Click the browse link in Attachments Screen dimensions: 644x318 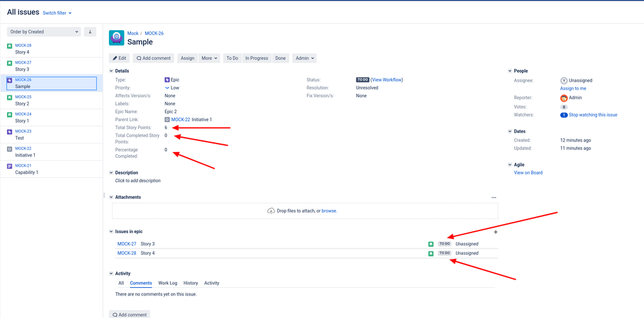click(329, 211)
